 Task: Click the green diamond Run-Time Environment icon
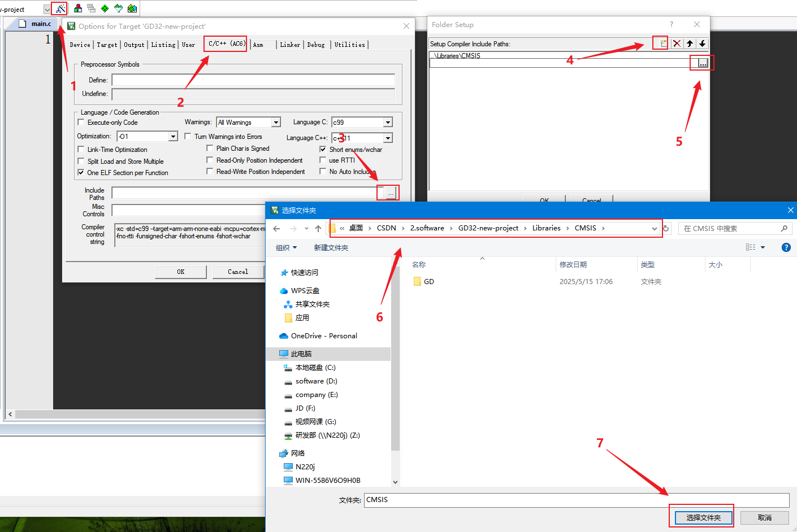(x=105, y=8)
